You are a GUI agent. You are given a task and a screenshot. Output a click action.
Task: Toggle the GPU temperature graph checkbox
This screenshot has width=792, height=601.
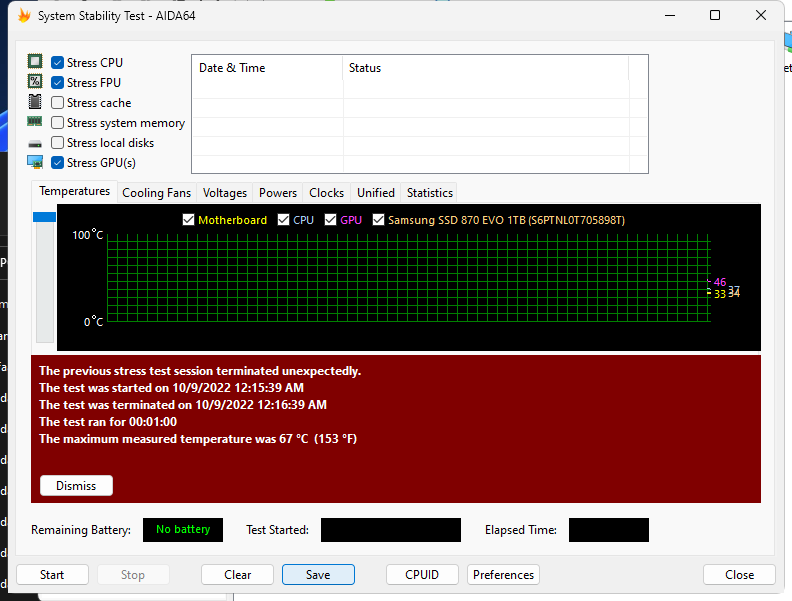coord(330,220)
